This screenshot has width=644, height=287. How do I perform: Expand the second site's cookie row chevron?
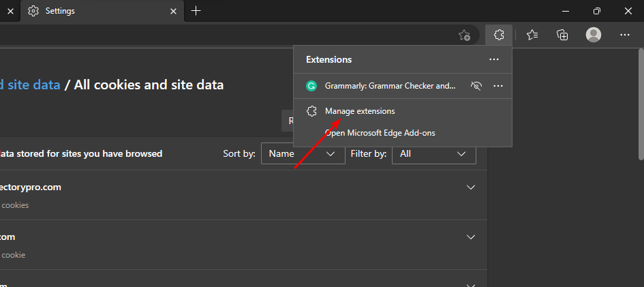coord(470,237)
